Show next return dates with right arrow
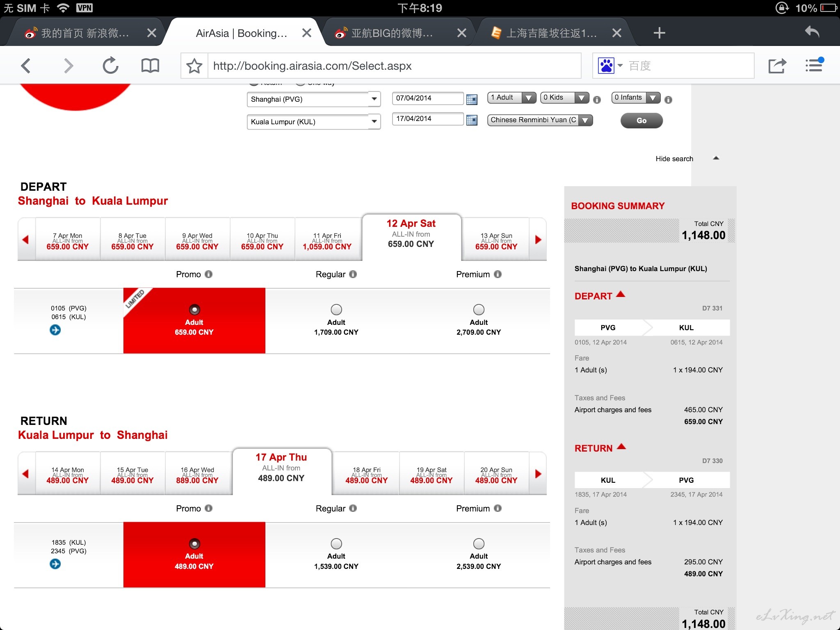 538,474
